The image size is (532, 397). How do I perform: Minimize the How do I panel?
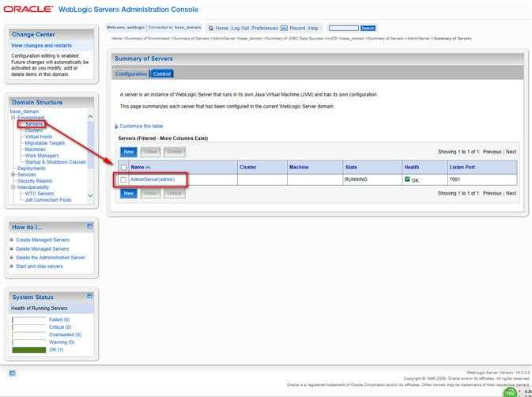(x=89, y=226)
